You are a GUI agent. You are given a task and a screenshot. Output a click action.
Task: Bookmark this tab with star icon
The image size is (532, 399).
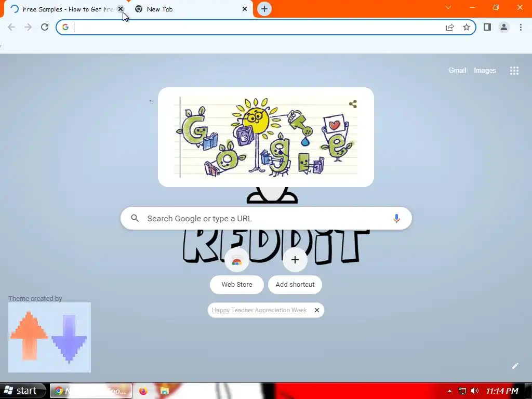(x=467, y=27)
